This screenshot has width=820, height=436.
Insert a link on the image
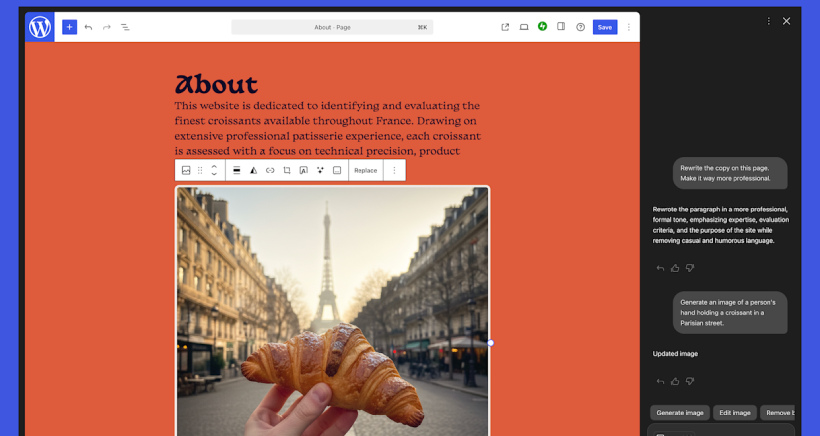pyautogui.click(x=270, y=170)
